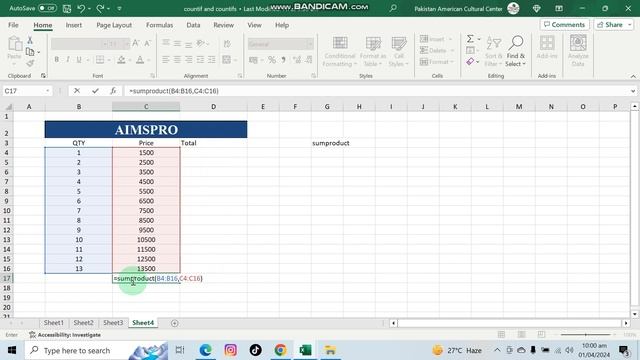Click the Format Painter icon
640x360 pixels.
pyautogui.click(x=29, y=63)
